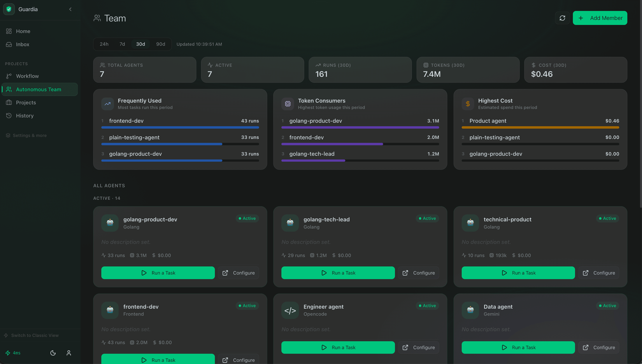Configure Data agent
This screenshot has height=364, width=642.
599,348
